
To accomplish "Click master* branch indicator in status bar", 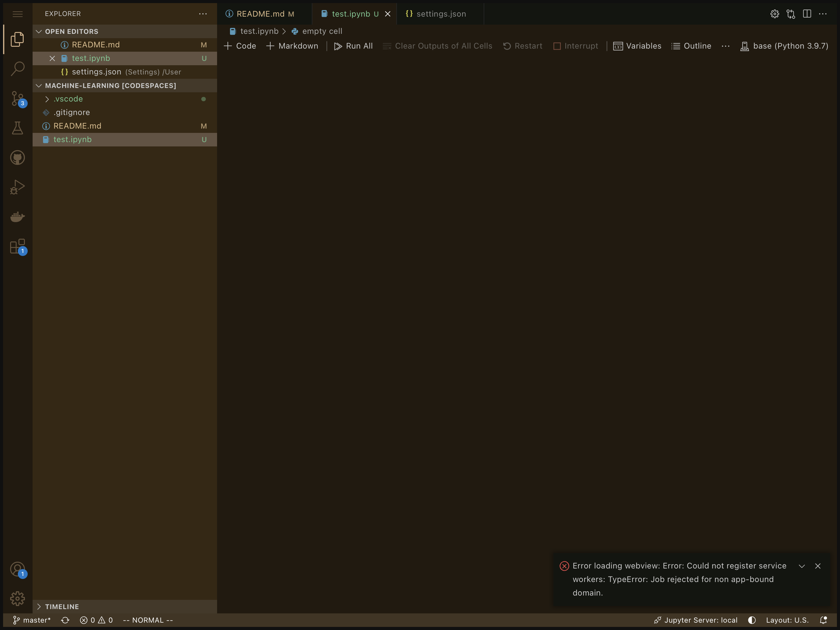I will click(x=32, y=620).
